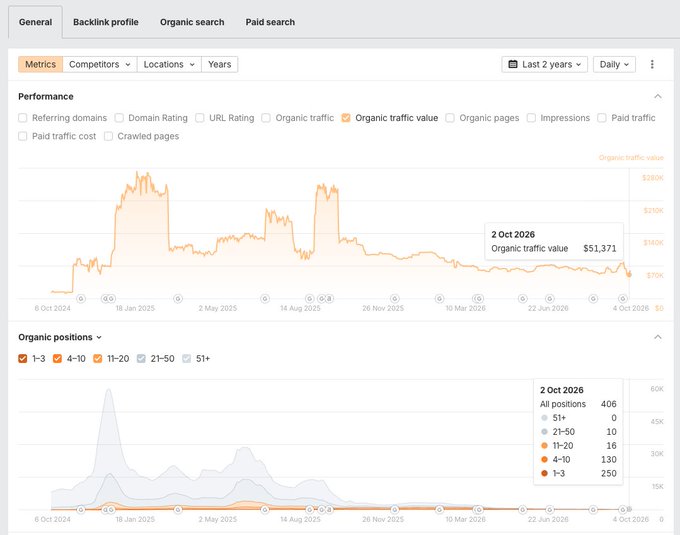Screen dimensions: 680x535
Task: Enable the Paid traffic cost checkbox
Action: (23, 136)
